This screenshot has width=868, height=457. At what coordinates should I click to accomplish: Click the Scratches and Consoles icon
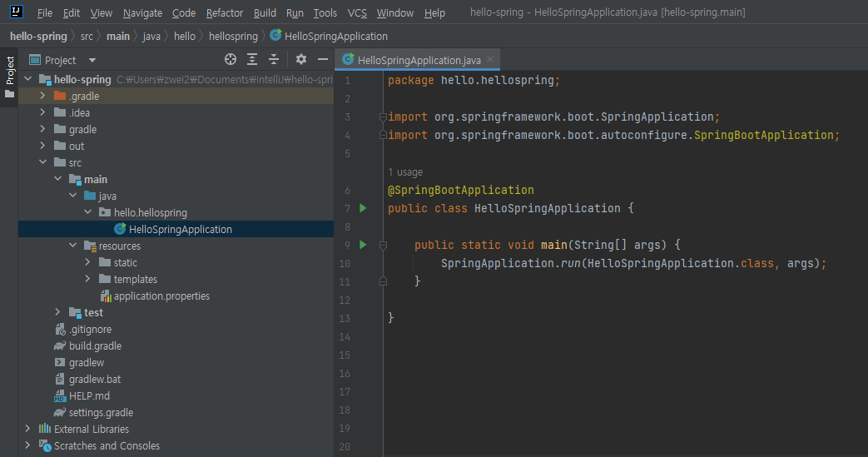coord(45,445)
